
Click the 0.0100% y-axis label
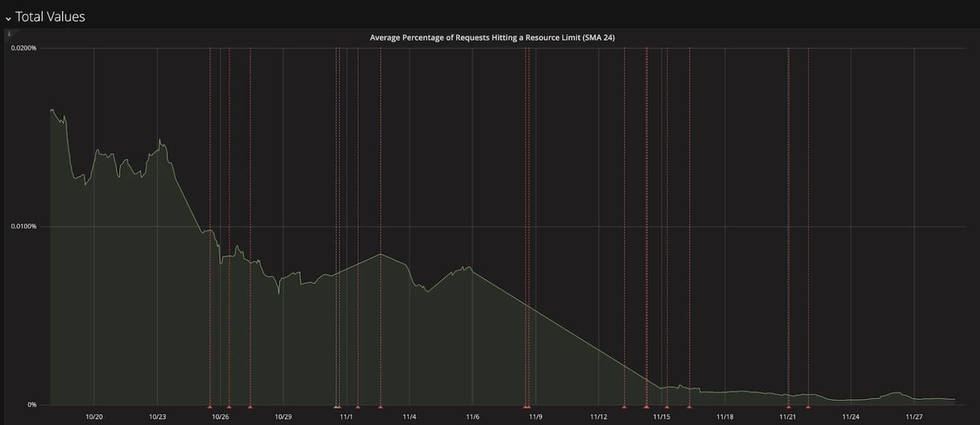click(x=23, y=226)
